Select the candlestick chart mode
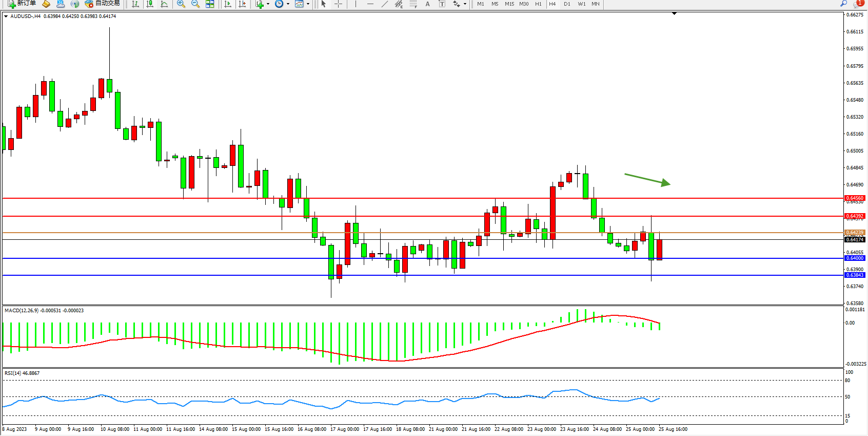868x436 pixels. click(x=150, y=4)
